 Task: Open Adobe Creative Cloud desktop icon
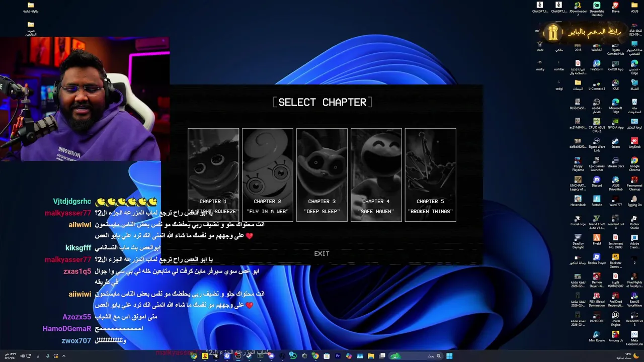(x=634, y=241)
